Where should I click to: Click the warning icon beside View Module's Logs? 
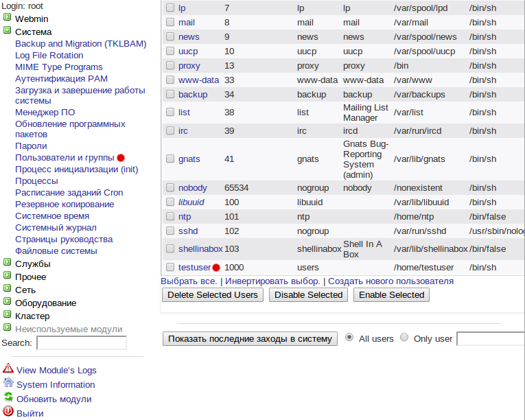pyautogui.click(x=8, y=369)
